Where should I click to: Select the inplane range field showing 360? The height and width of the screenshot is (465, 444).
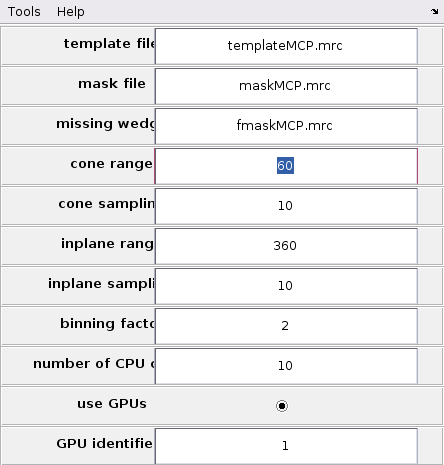(286, 246)
